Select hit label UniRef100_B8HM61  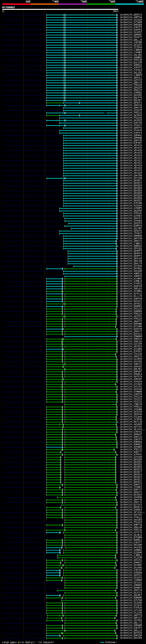click(131, 306)
